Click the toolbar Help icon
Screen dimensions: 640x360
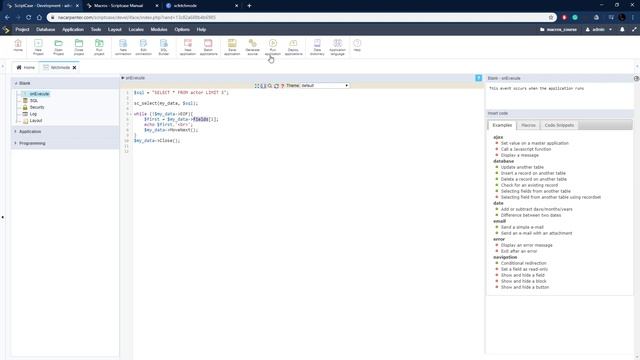357,45
